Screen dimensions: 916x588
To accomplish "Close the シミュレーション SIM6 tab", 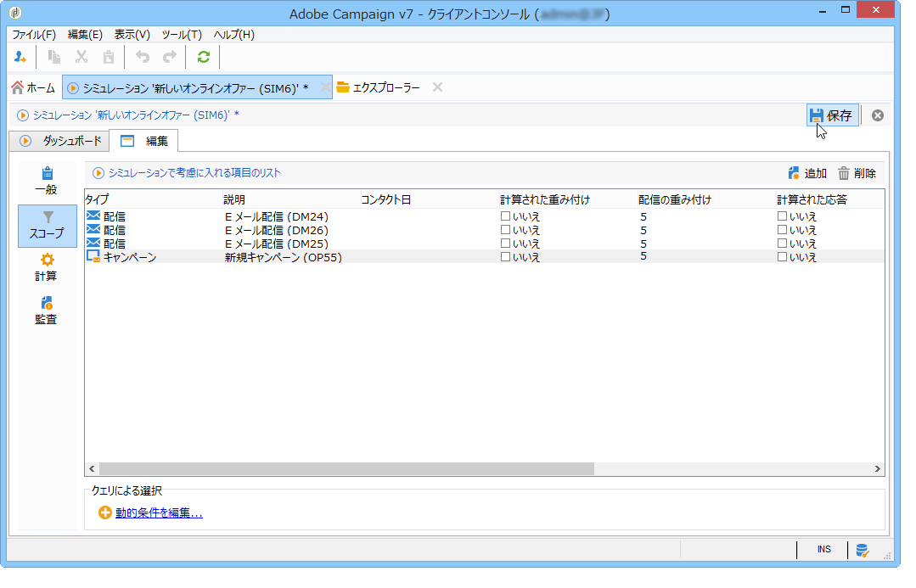I will pos(325,87).
